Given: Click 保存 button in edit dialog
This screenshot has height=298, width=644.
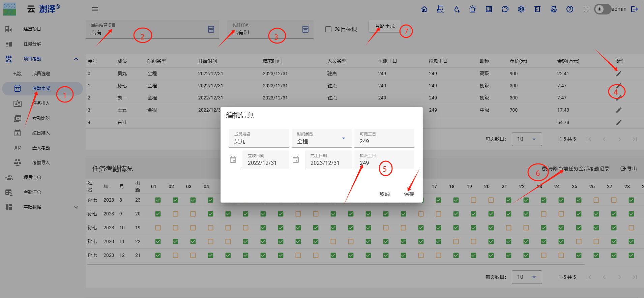Looking at the screenshot, I should tap(409, 194).
